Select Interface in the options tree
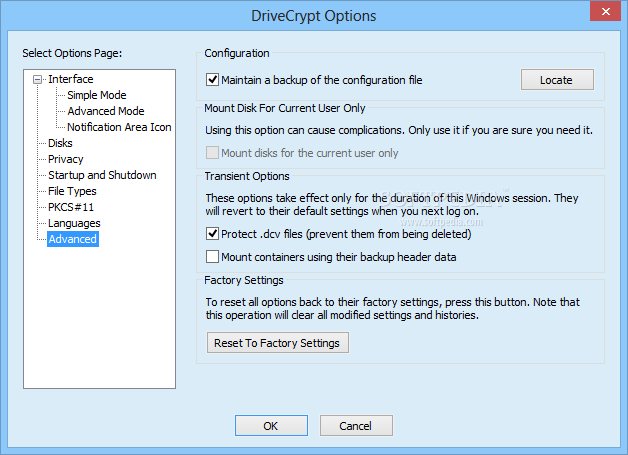The image size is (628, 455). pyautogui.click(x=70, y=79)
